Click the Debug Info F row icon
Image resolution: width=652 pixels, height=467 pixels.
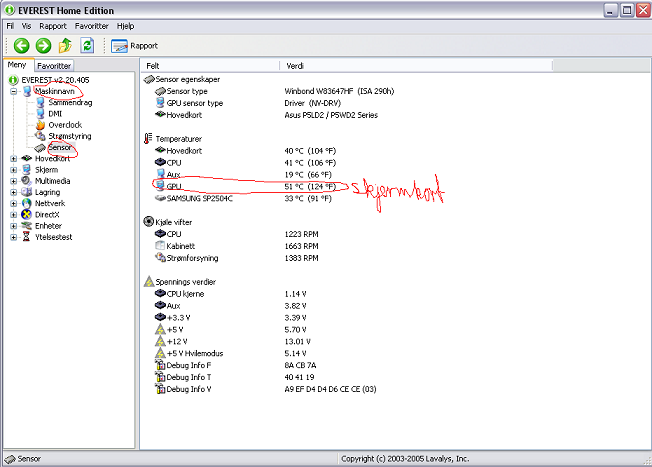[161, 365]
